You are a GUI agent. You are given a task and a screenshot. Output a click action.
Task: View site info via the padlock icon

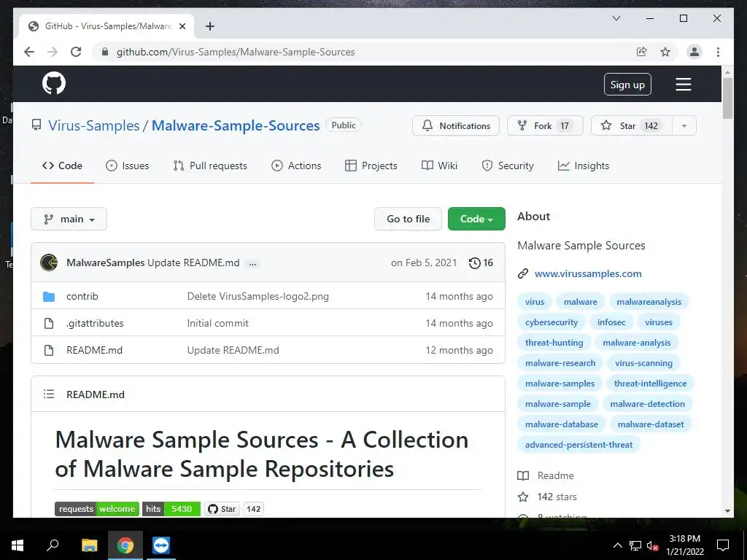105,52
